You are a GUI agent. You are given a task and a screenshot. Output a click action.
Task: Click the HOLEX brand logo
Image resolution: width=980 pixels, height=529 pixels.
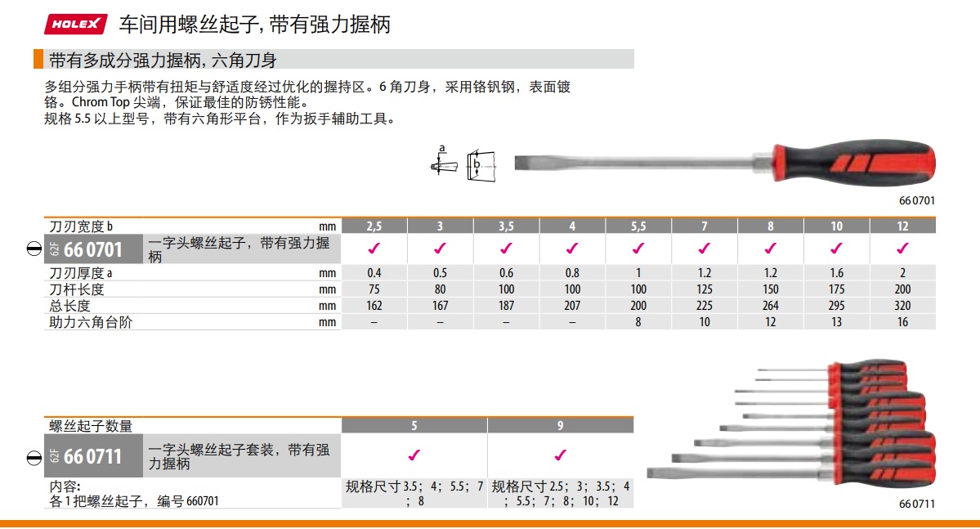(x=75, y=25)
